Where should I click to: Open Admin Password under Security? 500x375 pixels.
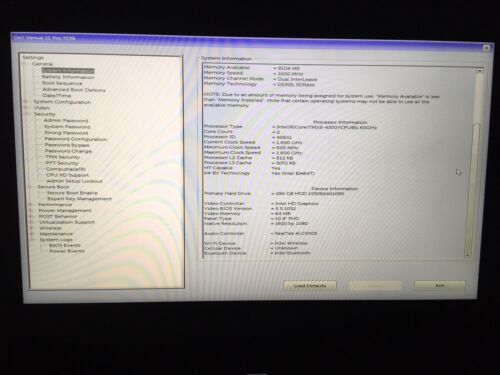[x=66, y=120]
